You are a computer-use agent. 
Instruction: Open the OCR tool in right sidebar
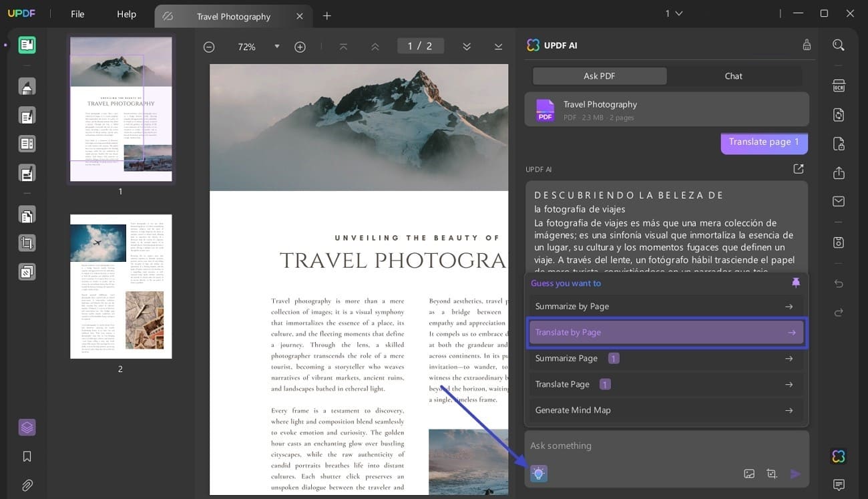coord(839,86)
